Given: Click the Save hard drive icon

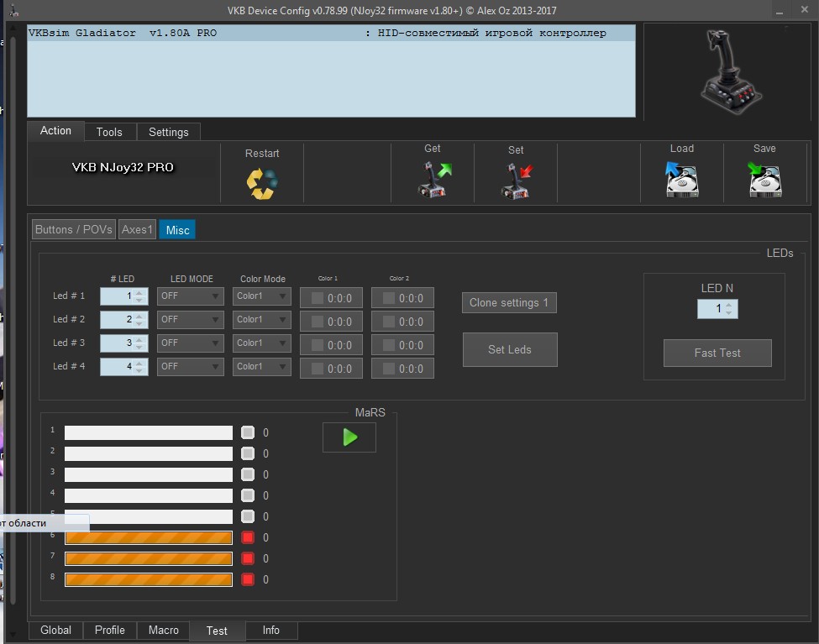Looking at the screenshot, I should [764, 179].
